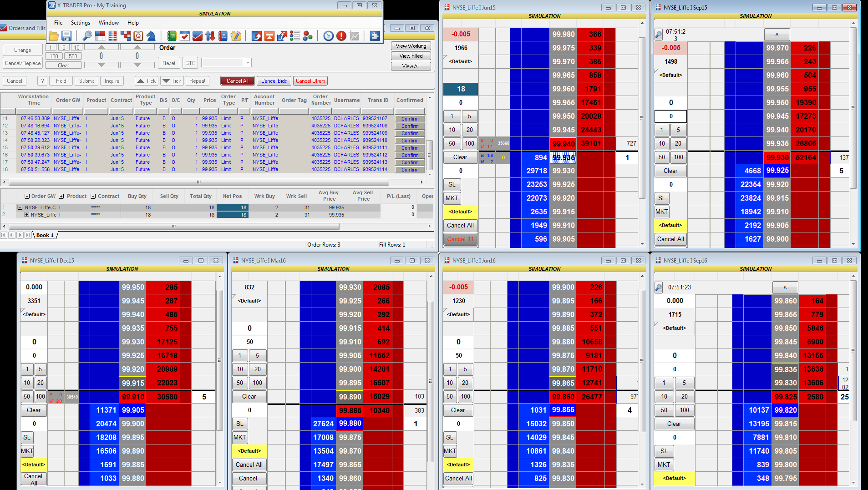The width and height of the screenshot is (868, 490).
Task: Click the Cancel Offers button
Action: coord(310,81)
